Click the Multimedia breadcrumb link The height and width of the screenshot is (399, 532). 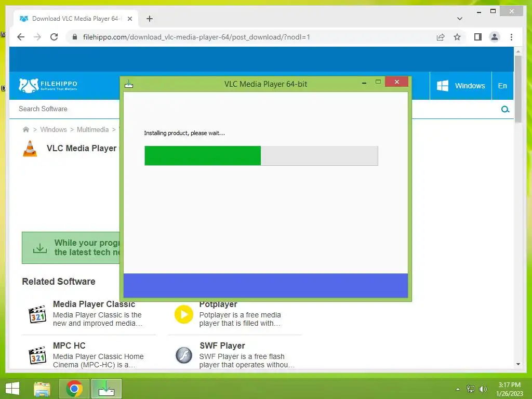coord(92,129)
